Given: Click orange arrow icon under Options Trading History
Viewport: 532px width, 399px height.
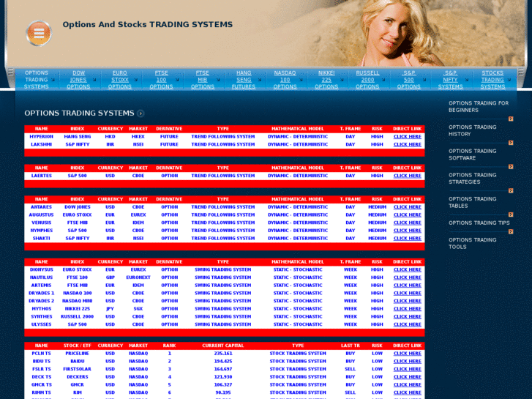Looking at the screenshot, I should coord(511,143).
